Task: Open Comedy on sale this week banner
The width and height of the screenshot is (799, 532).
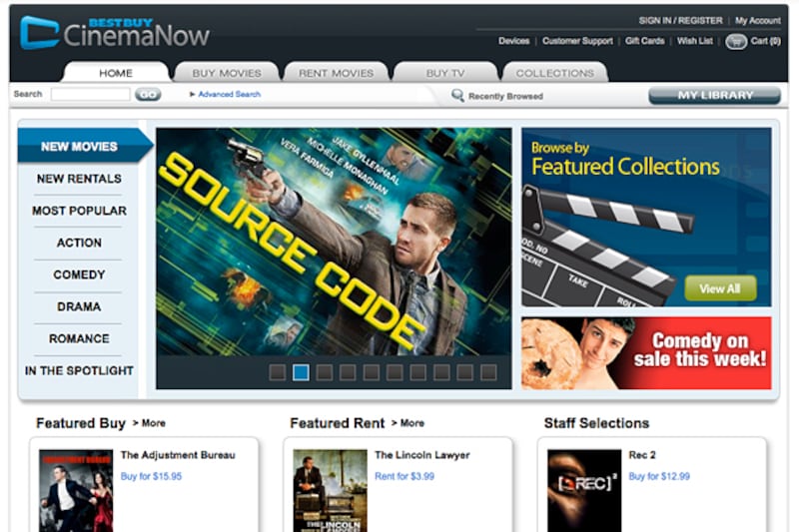Action: pyautogui.click(x=646, y=352)
